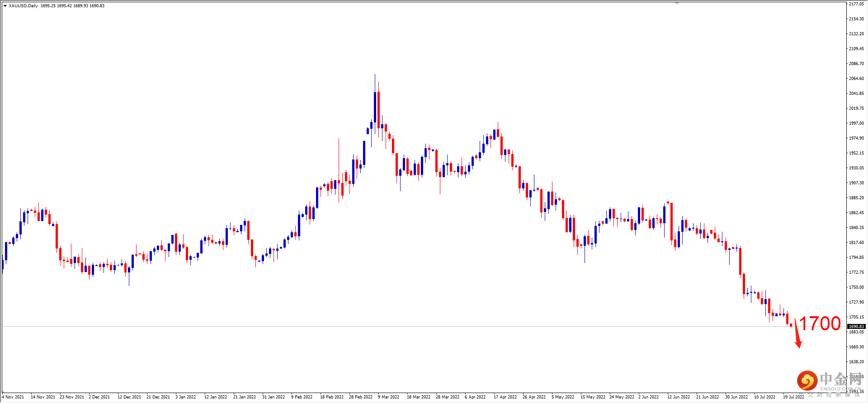Click the chart shift triangle marker on top edge
This screenshot has width=868, height=403.
[677, 3]
